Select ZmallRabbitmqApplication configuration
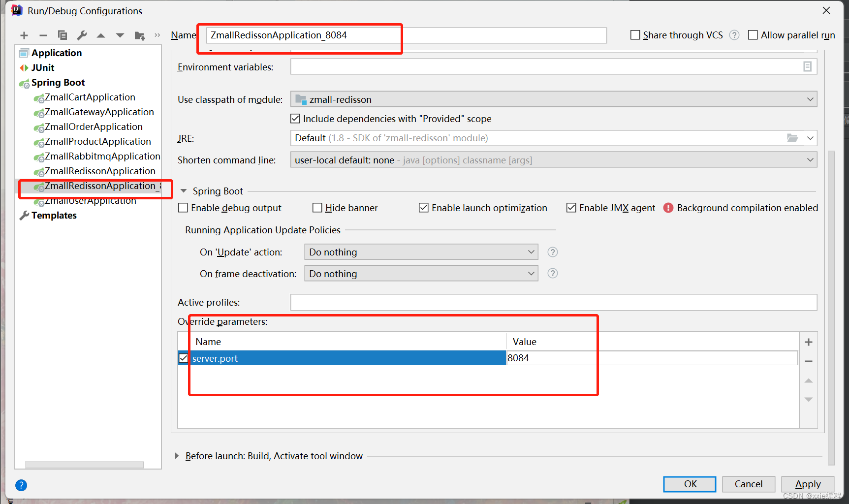849x504 pixels. click(102, 156)
